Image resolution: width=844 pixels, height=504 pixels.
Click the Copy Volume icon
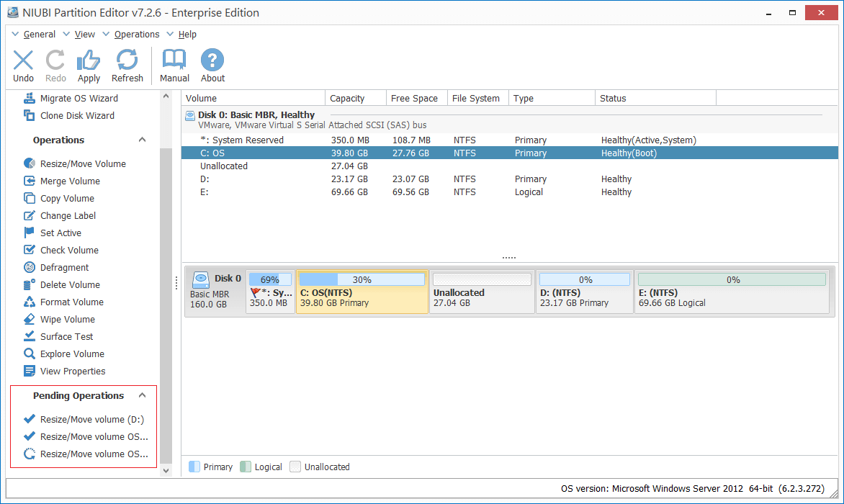[30, 199]
